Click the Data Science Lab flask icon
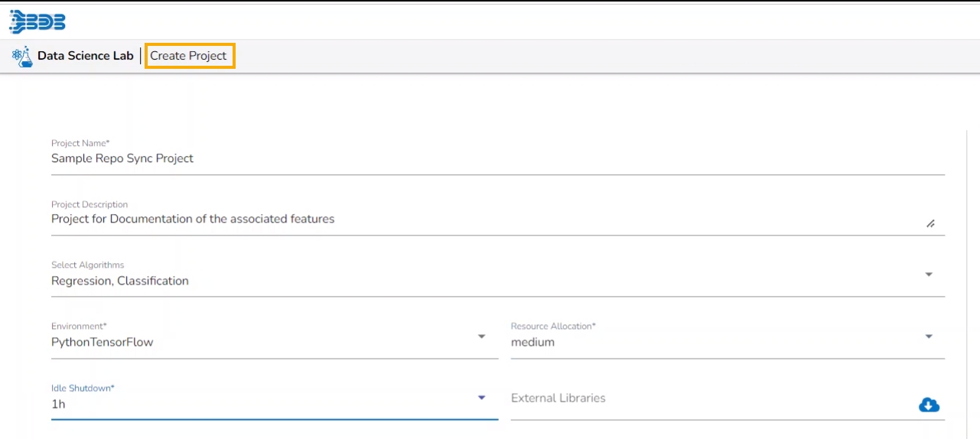980x439 pixels. pos(22,56)
